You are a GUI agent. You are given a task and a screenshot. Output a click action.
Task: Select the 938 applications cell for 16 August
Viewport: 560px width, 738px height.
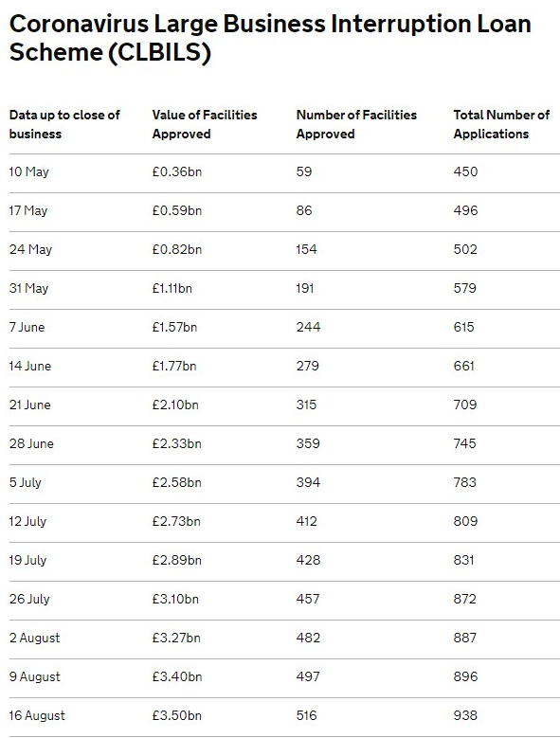(x=465, y=716)
